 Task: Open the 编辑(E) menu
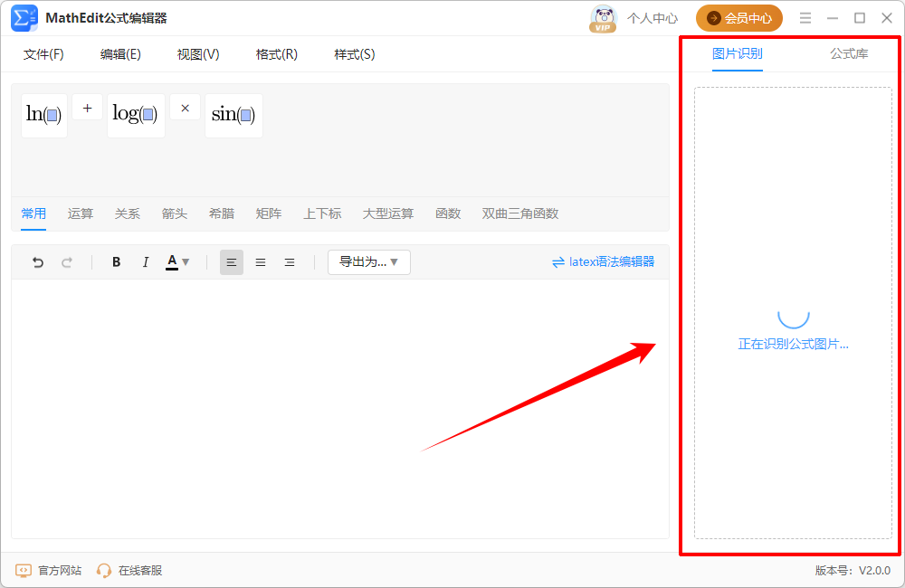pos(120,54)
